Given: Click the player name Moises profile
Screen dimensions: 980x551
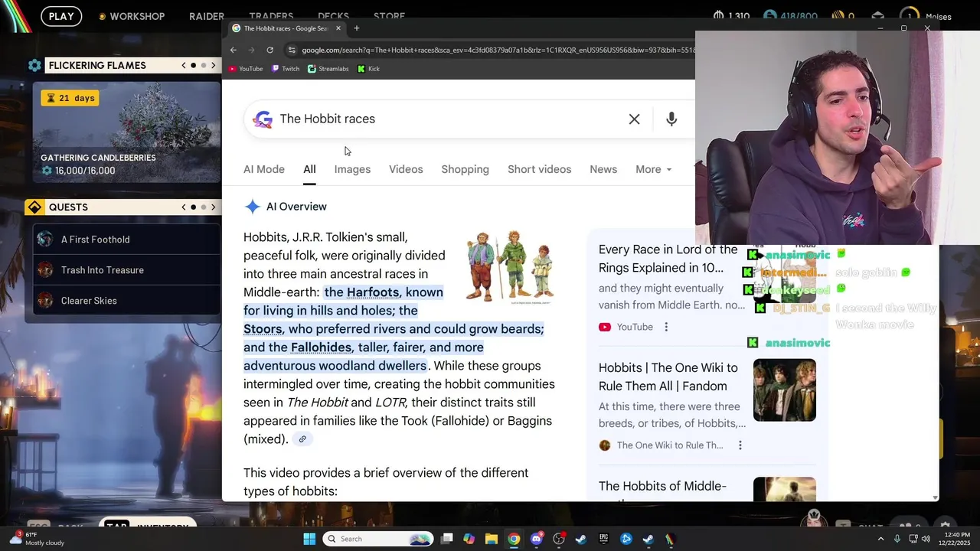Looking at the screenshot, I should coord(939,17).
